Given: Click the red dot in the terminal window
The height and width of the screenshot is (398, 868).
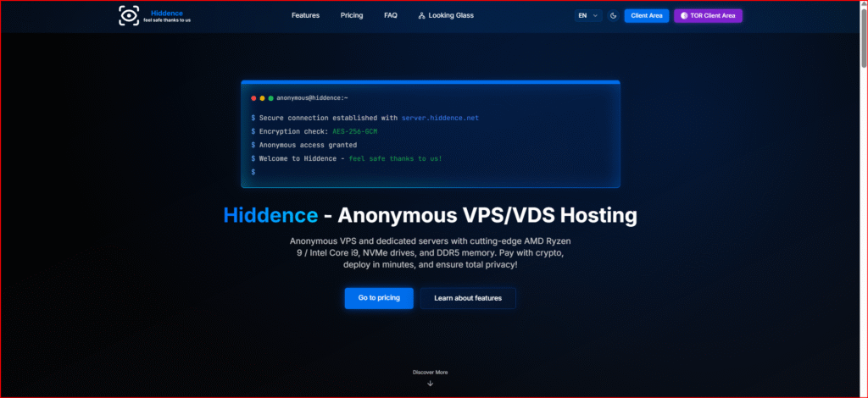Looking at the screenshot, I should click(253, 98).
